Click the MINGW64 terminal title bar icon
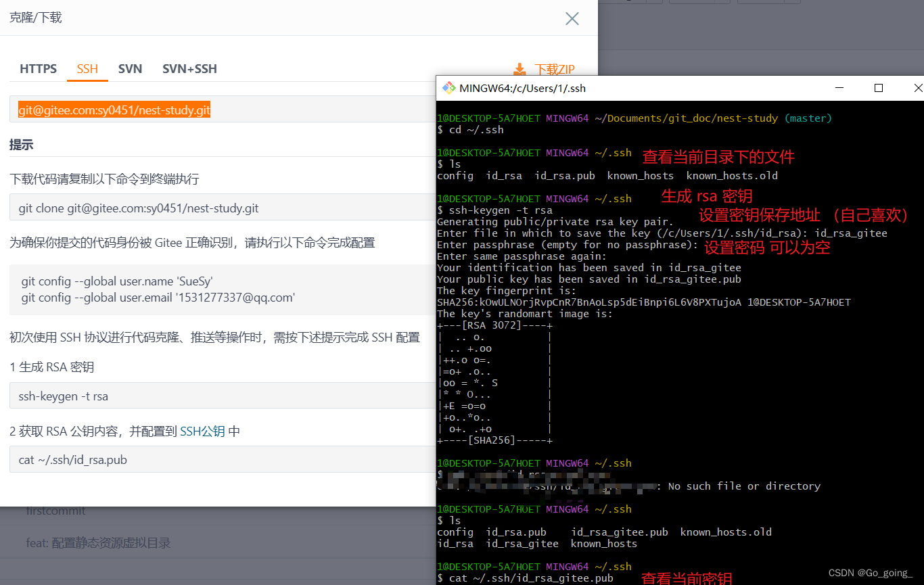The width and height of the screenshot is (924, 585). click(x=448, y=88)
